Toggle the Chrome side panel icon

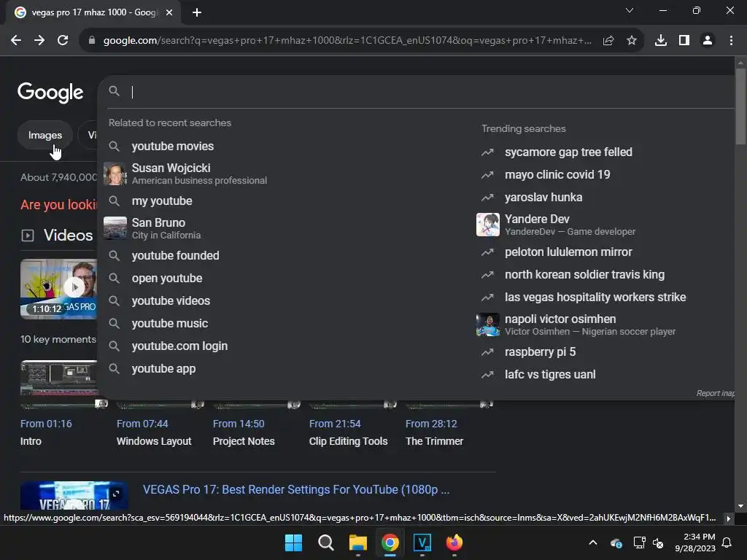pyautogui.click(x=684, y=41)
